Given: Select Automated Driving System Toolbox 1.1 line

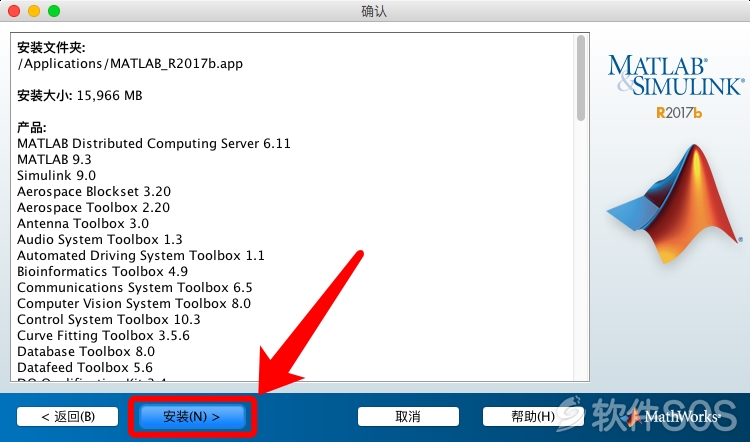Looking at the screenshot, I should tap(141, 255).
